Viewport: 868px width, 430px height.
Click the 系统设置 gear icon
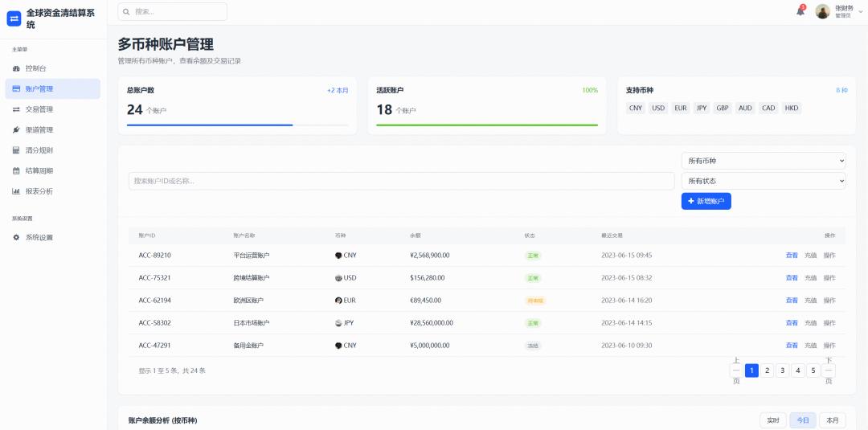click(16, 237)
